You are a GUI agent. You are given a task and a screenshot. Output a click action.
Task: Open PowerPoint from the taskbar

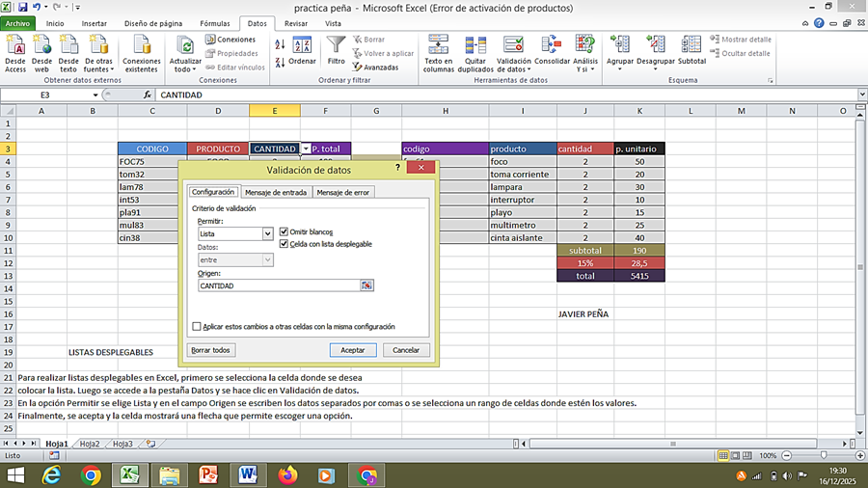(x=208, y=474)
